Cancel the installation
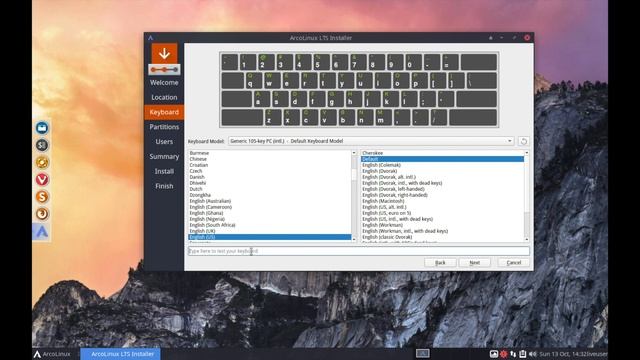Screen dimensions: 640x360 click(513, 262)
